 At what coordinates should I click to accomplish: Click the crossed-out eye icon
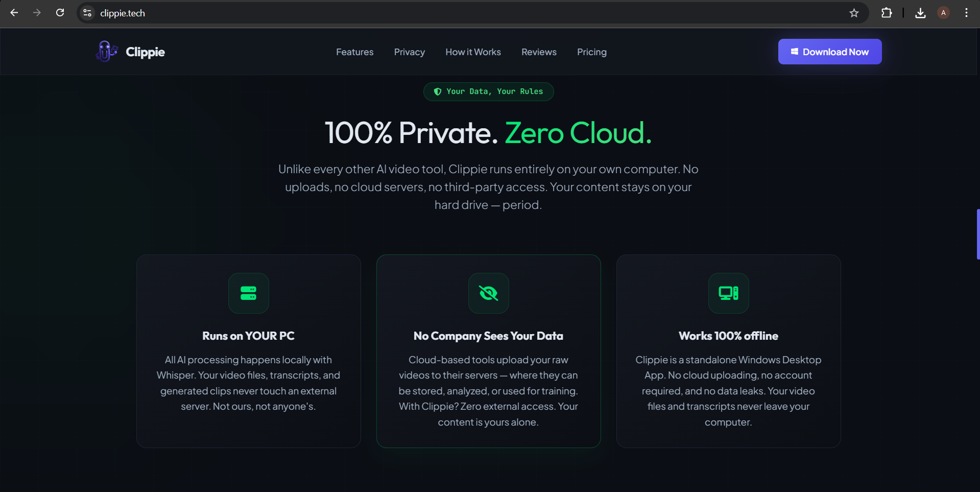point(488,293)
